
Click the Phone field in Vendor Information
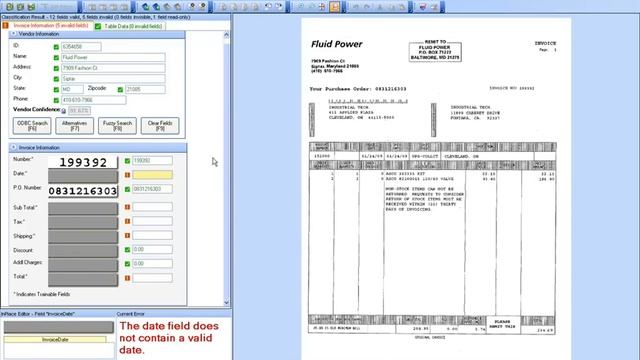tap(93, 100)
